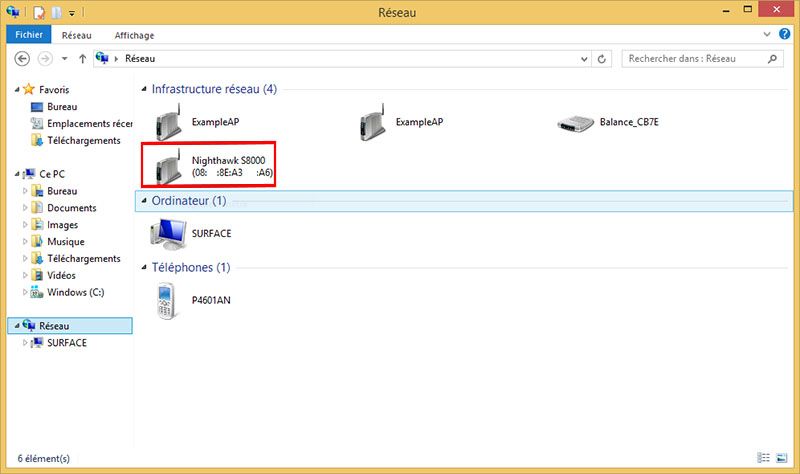
Task: Open Emplacements récents in Favoris
Action: coord(89,124)
